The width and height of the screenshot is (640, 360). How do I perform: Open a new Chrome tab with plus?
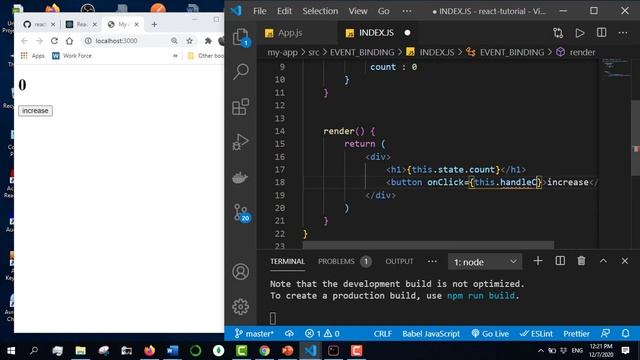(154, 24)
